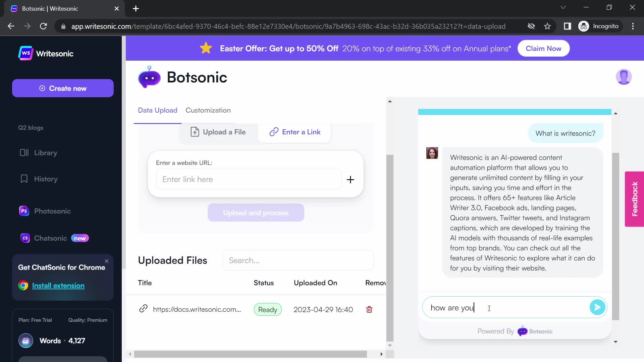Click the site lock icon
The width and height of the screenshot is (644, 362).
click(63, 26)
